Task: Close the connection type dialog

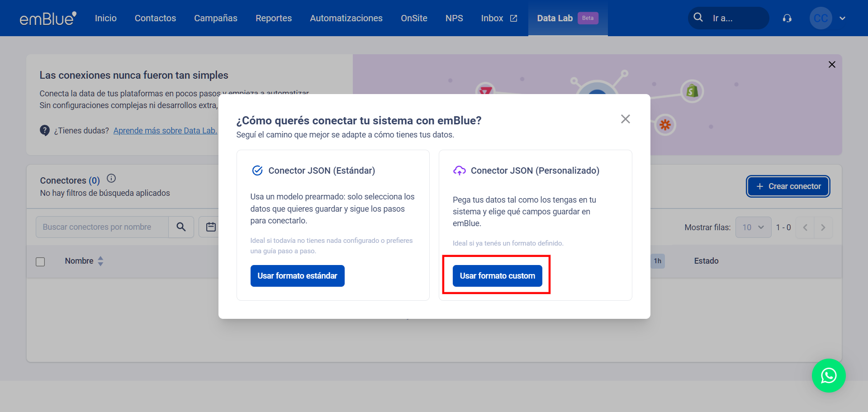Action: 625,119
